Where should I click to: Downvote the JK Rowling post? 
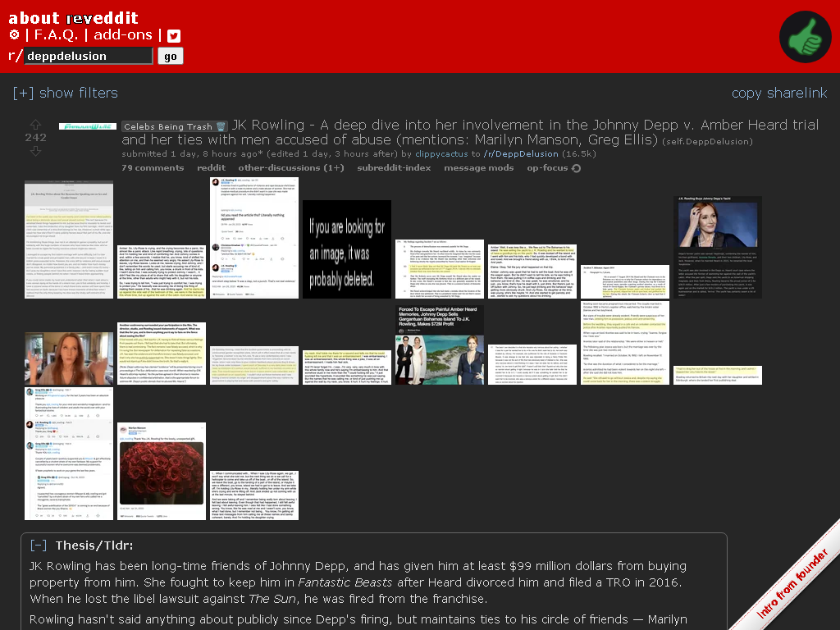pos(35,151)
